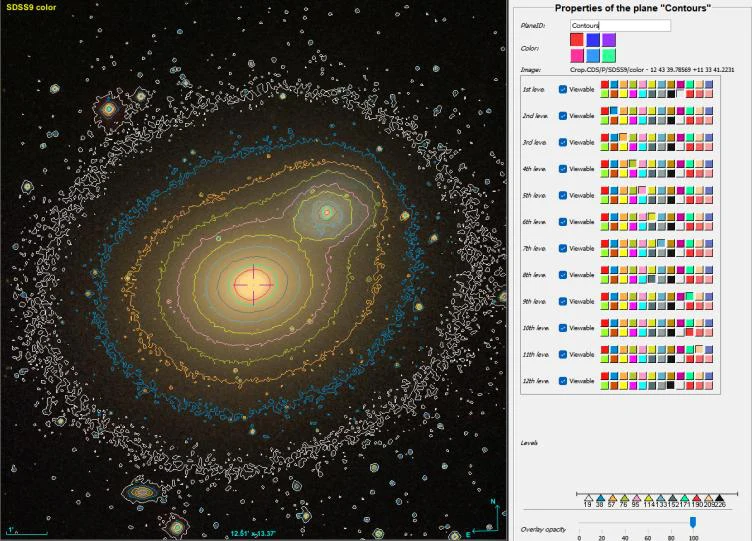
Task: Uncheck Viewable for the 1st level
Action: [x=563, y=89]
